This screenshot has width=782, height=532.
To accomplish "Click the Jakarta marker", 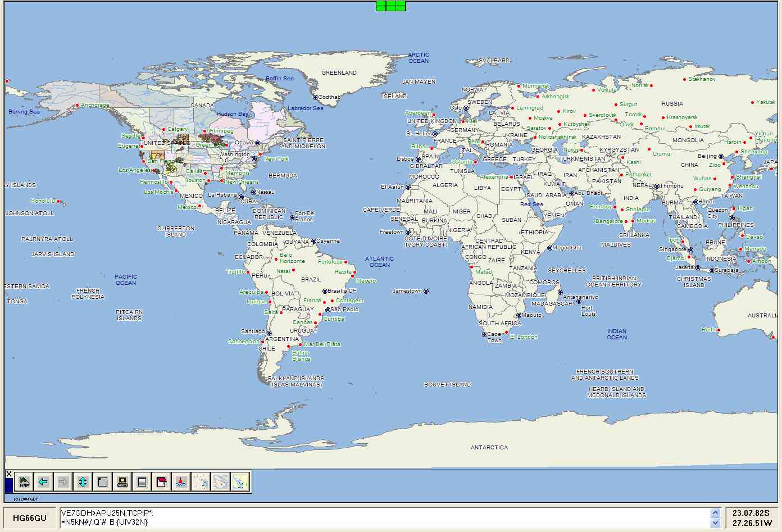I will (x=698, y=268).
